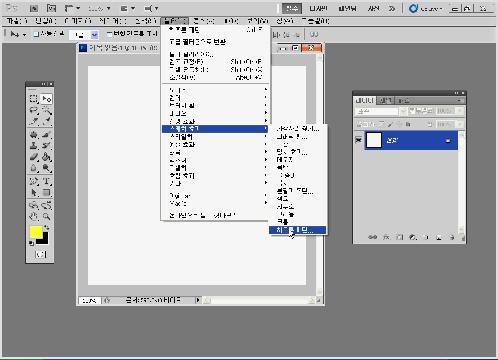Select the Eraser tool
The width and height of the screenshot is (498, 360).
[34, 157]
